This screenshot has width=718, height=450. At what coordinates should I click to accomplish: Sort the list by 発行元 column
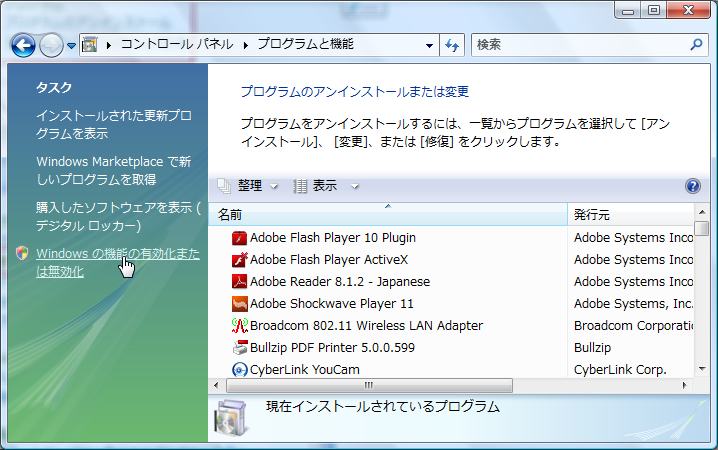tap(631, 214)
